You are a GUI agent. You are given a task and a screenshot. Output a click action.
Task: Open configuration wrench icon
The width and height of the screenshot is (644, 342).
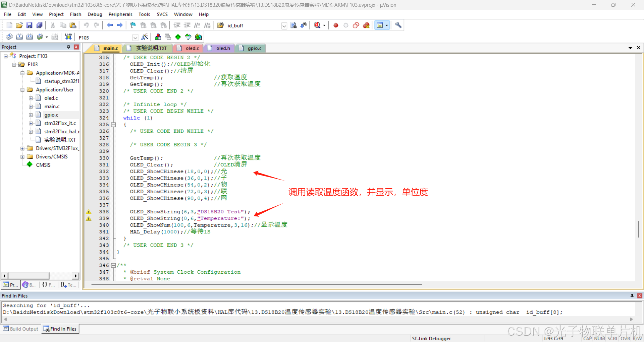398,25
